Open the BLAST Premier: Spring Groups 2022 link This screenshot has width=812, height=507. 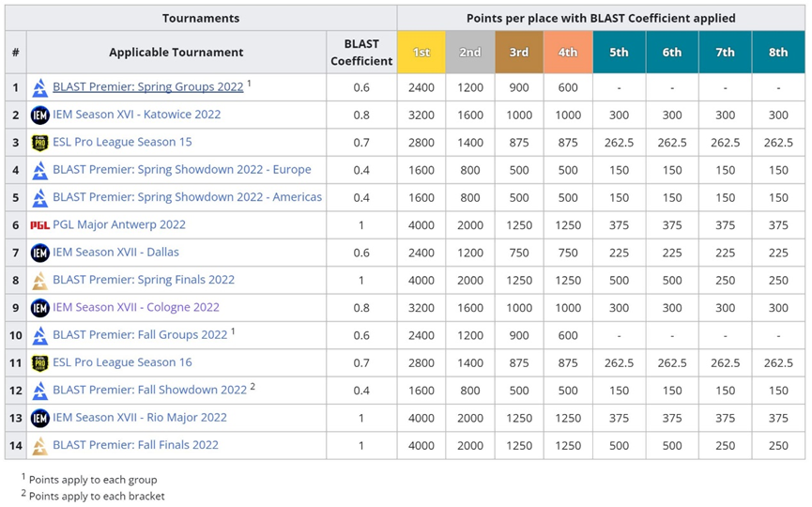click(148, 87)
